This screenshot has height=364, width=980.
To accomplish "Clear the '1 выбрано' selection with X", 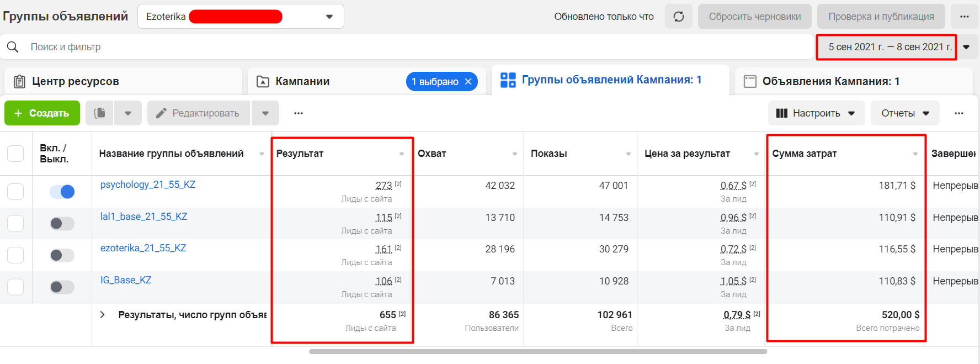I will pyautogui.click(x=468, y=82).
